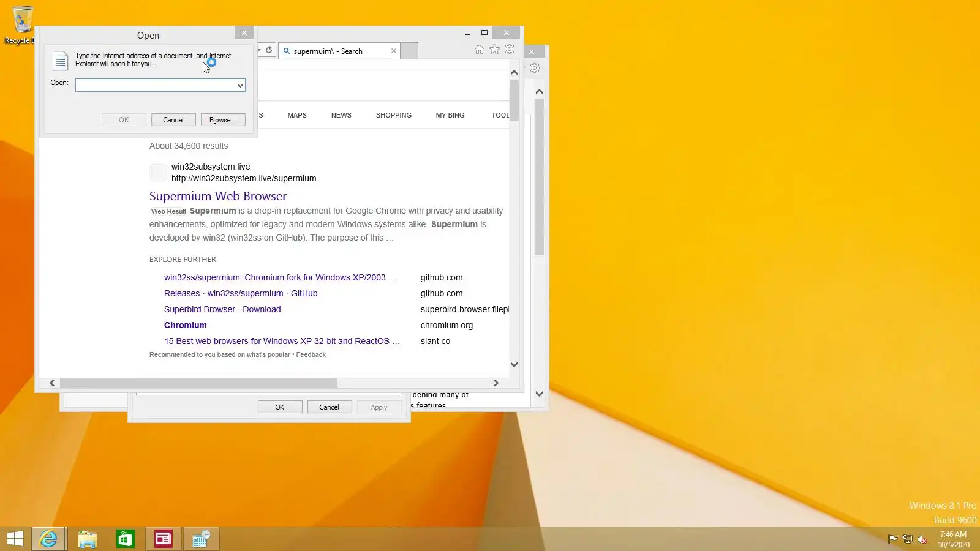Click the greyed OK button in Open dialog
Viewport: 980px width, 551px height.
(124, 120)
